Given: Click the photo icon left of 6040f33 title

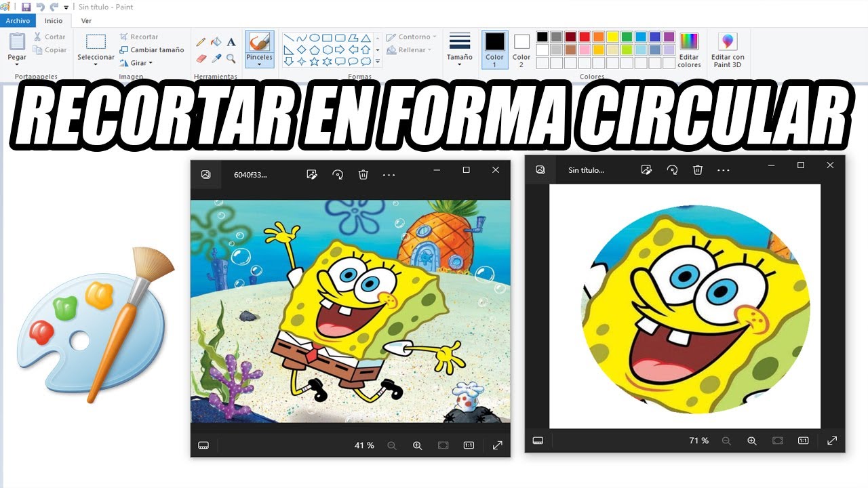Looking at the screenshot, I should [205, 174].
